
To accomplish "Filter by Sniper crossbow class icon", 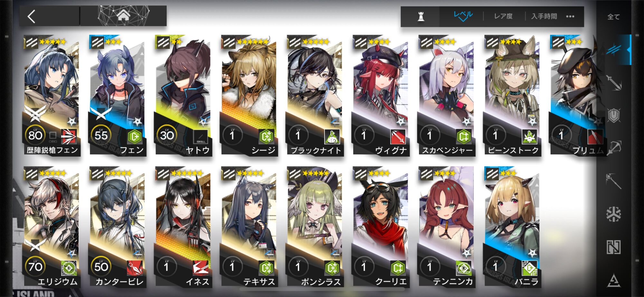I will click(x=614, y=148).
